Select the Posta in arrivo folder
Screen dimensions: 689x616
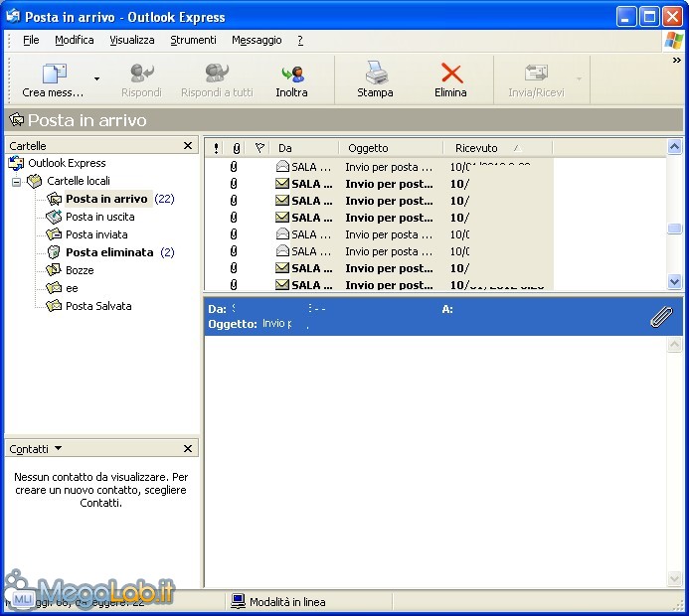pyautogui.click(x=106, y=199)
